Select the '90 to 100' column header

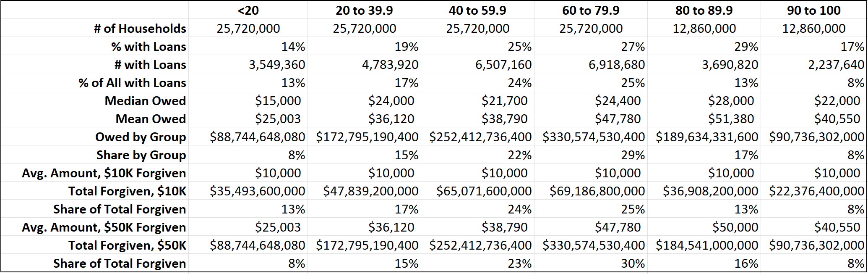click(813, 11)
